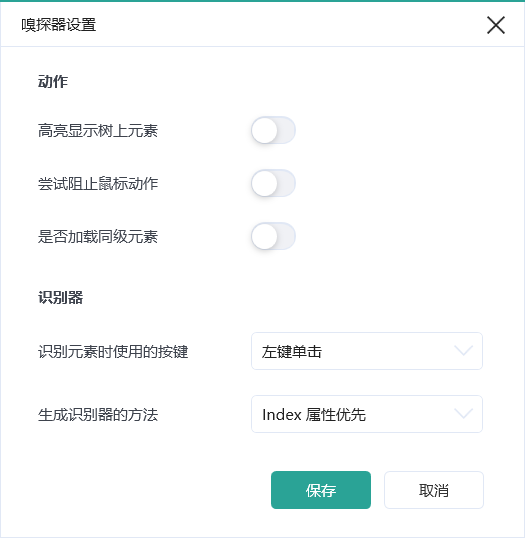Viewport: 525px width, 538px height.
Task: Click the 生成识别器的方法 label
Action: pyautogui.click(x=98, y=415)
